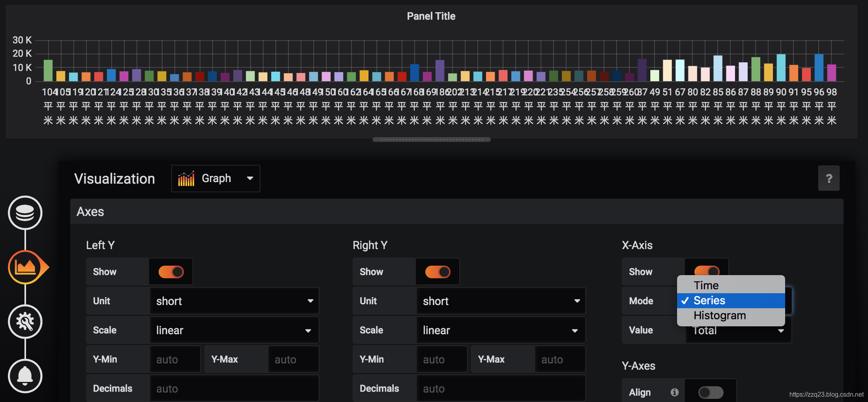Open the X-Axis Value Total dropdown
The width and height of the screenshot is (868, 402).
tap(739, 332)
